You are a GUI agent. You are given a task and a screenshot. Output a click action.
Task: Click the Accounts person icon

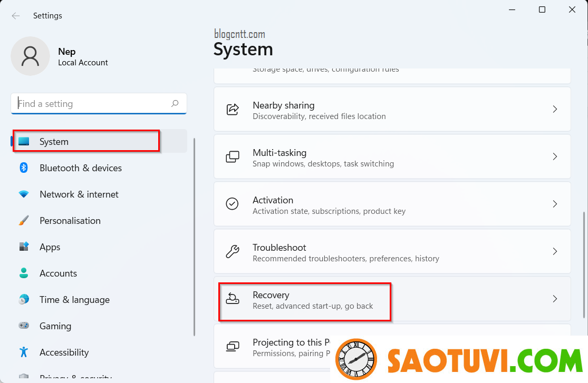pyautogui.click(x=24, y=273)
